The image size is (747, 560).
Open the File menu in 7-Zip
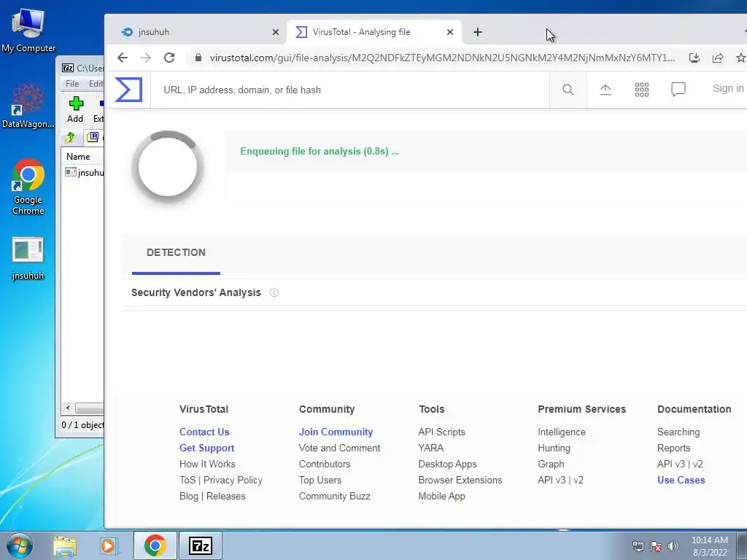coord(72,84)
